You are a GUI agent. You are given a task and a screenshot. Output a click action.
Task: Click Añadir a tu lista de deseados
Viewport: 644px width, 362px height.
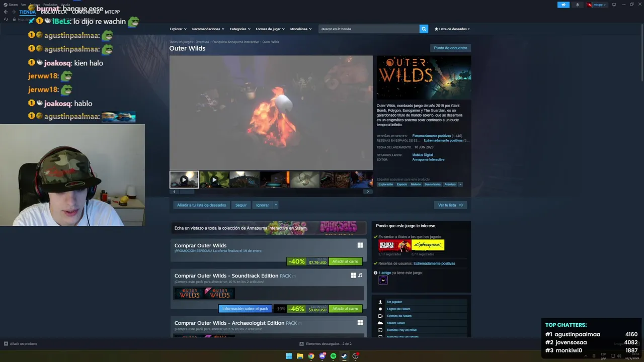[x=201, y=205]
